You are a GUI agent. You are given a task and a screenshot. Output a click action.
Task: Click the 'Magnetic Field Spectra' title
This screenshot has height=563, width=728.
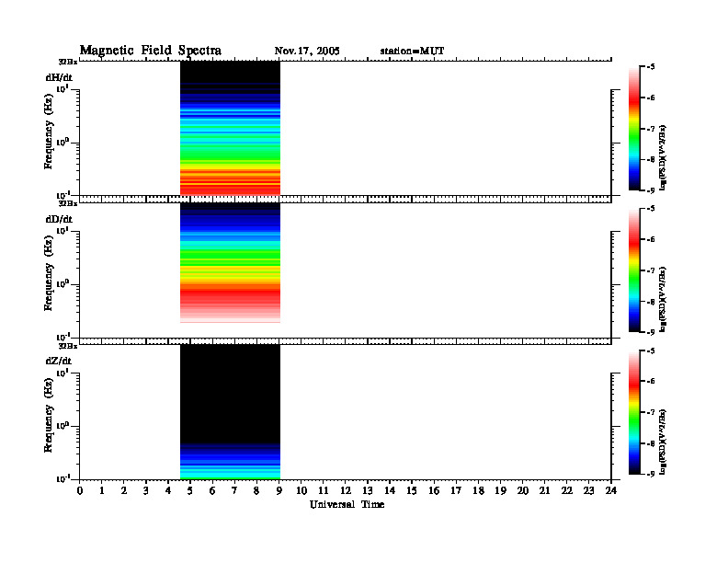pos(151,51)
